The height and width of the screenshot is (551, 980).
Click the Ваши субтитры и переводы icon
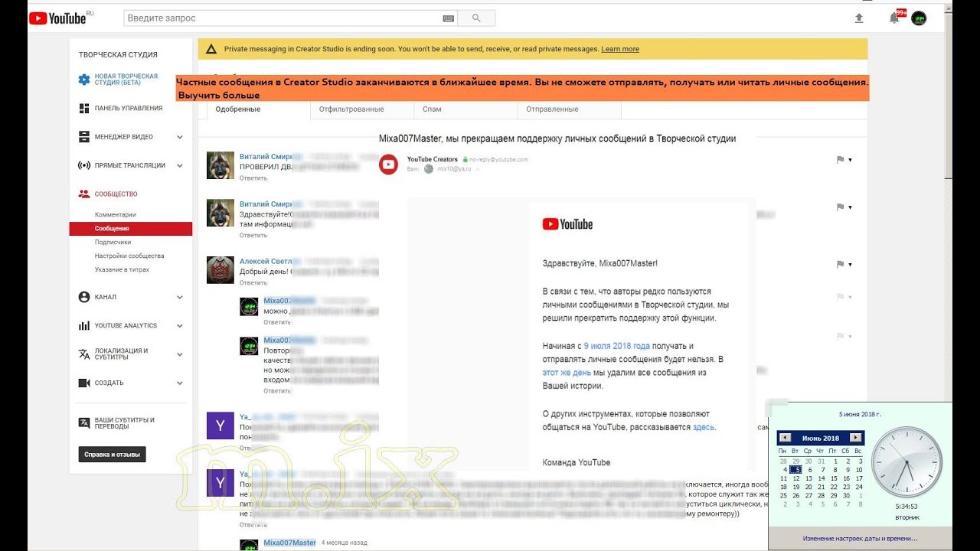pos(84,423)
